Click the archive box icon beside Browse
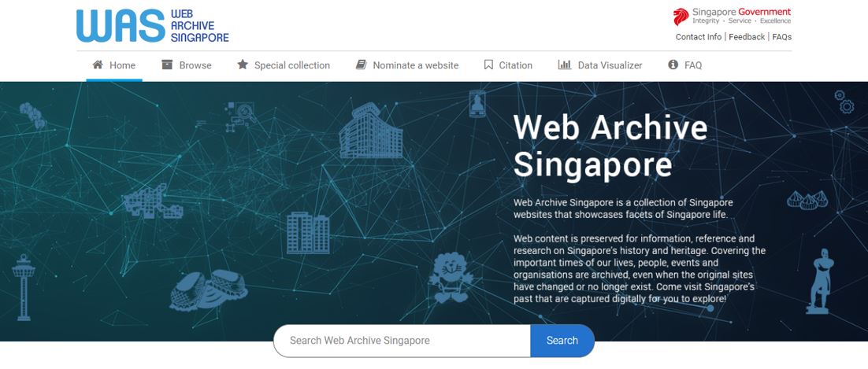 tap(167, 65)
